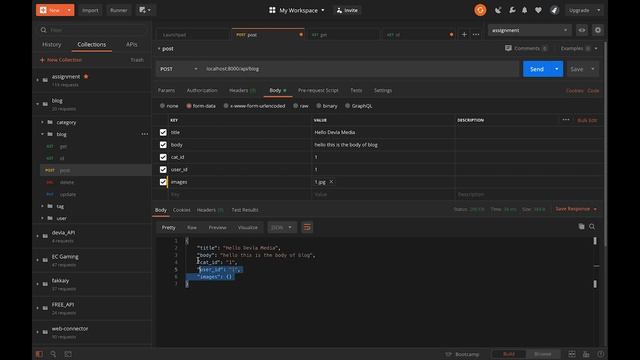The height and width of the screenshot is (360, 640).
Task: Open help icon in status bar
Action: point(601,354)
